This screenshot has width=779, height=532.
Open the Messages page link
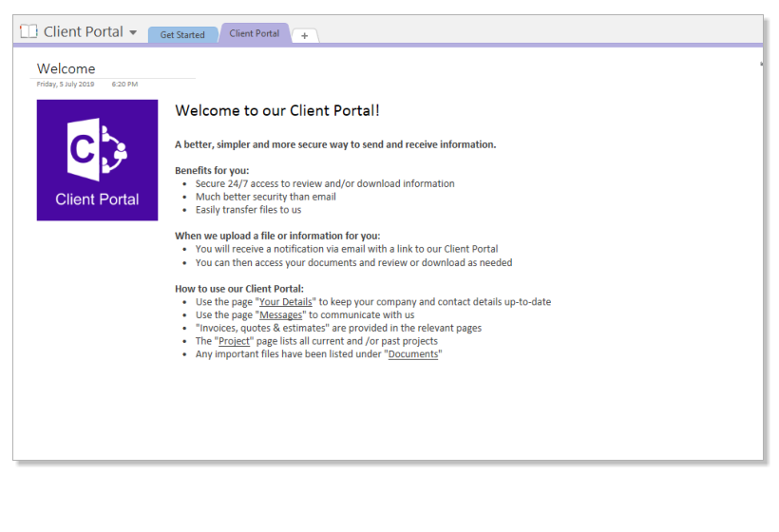pyautogui.click(x=280, y=315)
